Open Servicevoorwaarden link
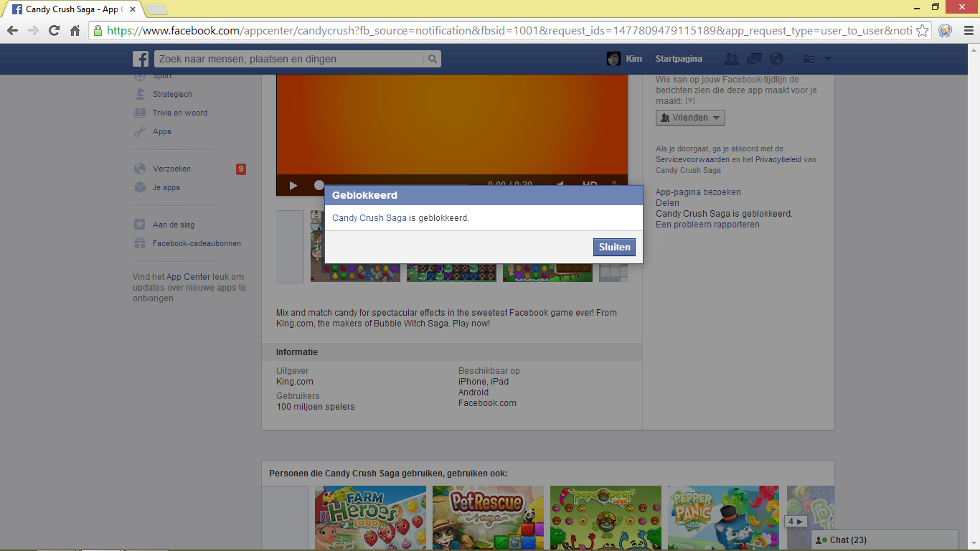Image resolution: width=980 pixels, height=551 pixels. point(692,159)
